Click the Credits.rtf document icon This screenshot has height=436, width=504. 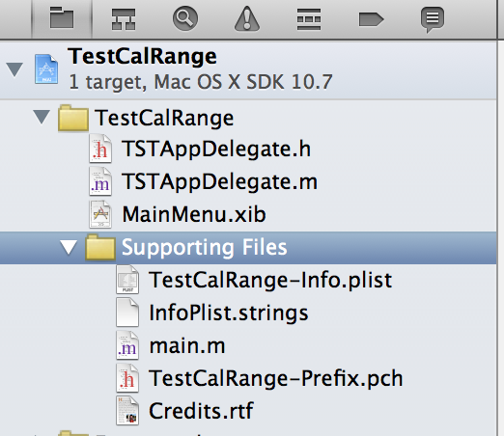[x=127, y=411]
